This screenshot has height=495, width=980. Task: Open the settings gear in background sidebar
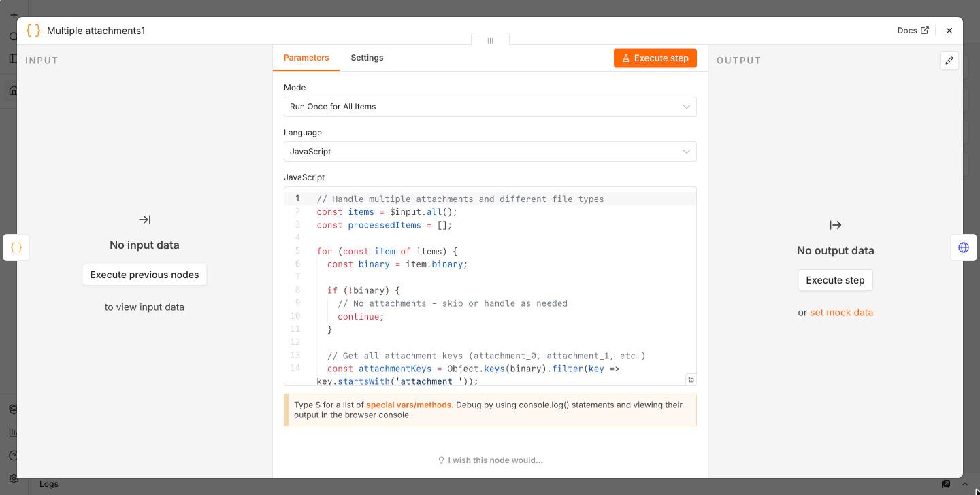(13, 479)
